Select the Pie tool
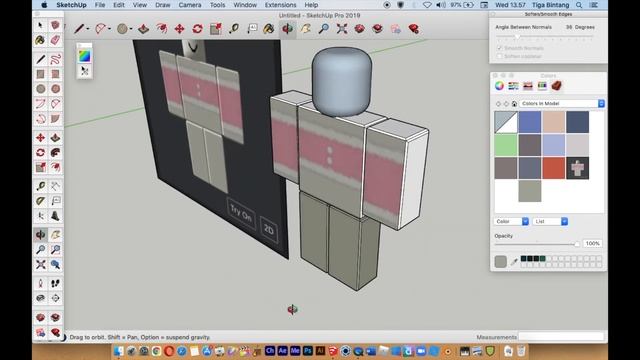The width and height of the screenshot is (640, 360). point(56,119)
